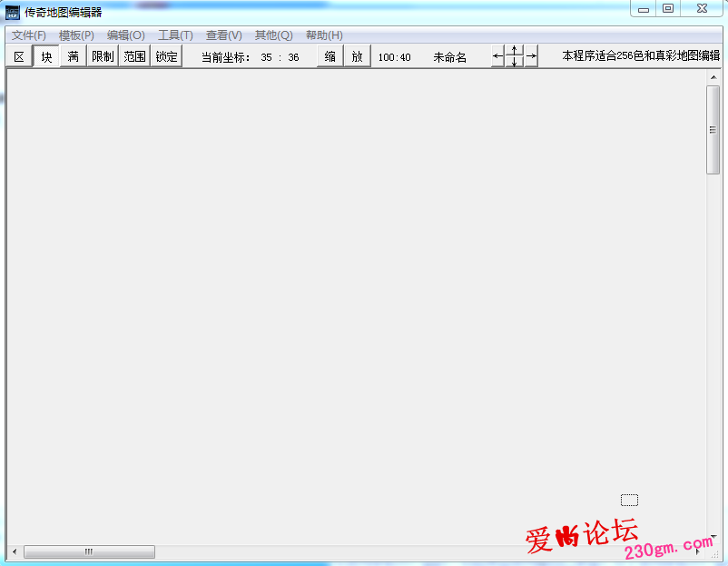Open the 编辑(O) menu
This screenshot has width=728, height=566.
(x=126, y=35)
